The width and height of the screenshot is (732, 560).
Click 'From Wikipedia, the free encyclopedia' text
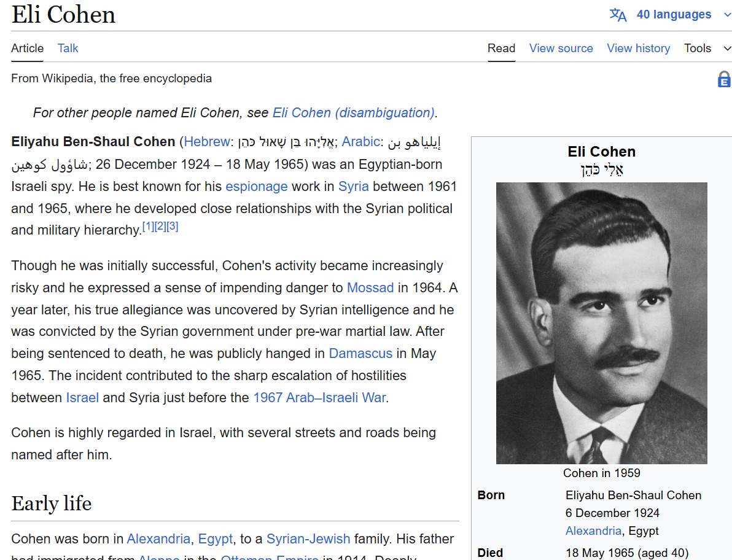112,79
